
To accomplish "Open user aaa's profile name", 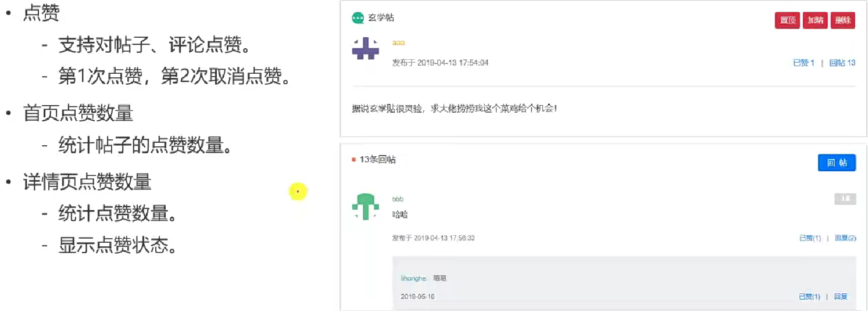I will (398, 42).
